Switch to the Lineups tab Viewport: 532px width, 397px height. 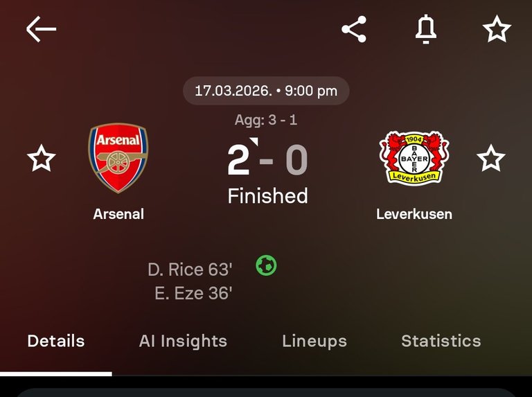pos(314,341)
